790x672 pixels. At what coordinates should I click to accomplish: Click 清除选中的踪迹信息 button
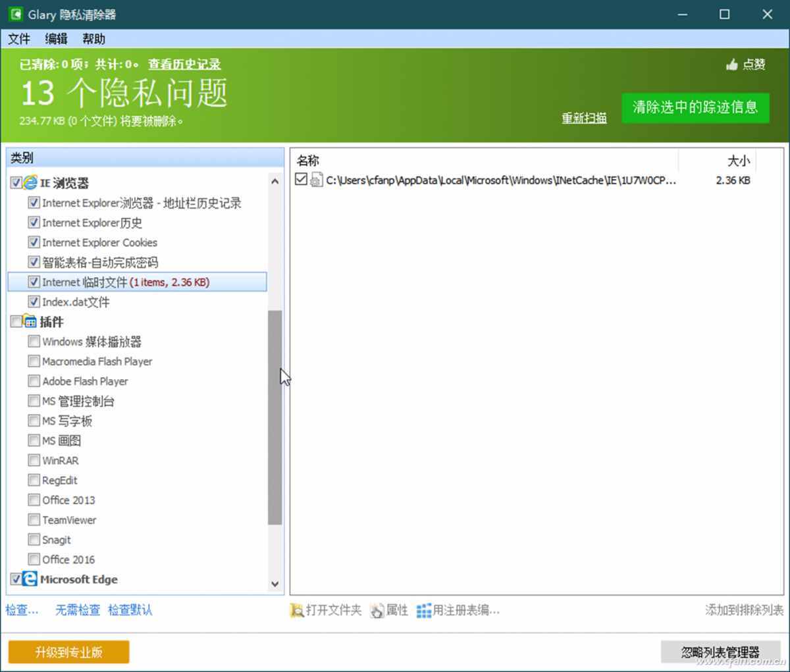[x=695, y=107]
